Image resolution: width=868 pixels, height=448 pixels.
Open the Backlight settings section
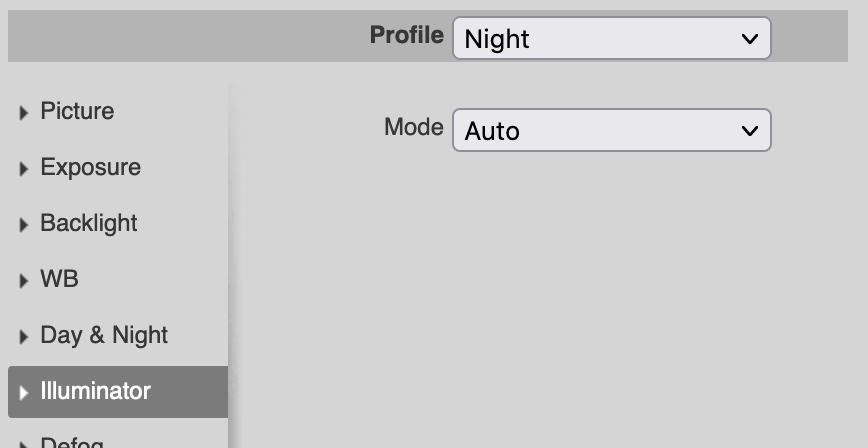click(x=118, y=223)
